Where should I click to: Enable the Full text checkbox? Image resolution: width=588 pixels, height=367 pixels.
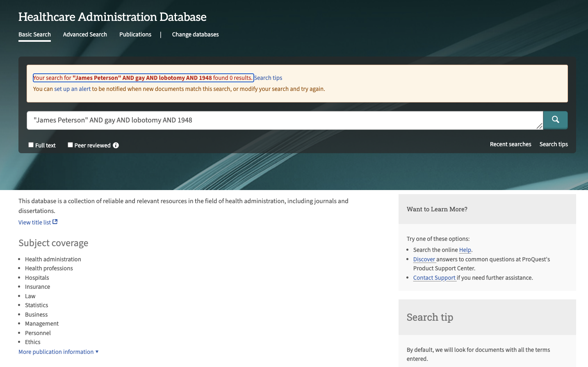pos(31,145)
